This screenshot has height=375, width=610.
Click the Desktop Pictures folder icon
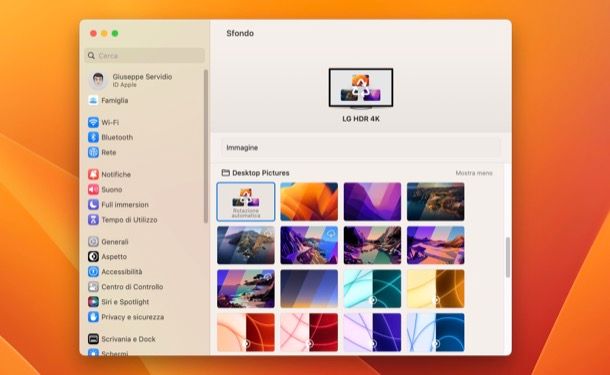pos(226,172)
